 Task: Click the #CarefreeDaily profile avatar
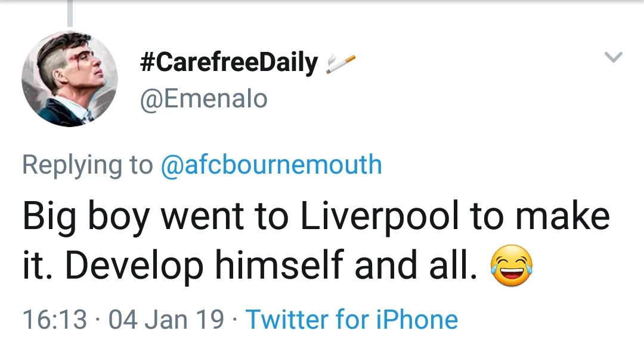click(69, 79)
